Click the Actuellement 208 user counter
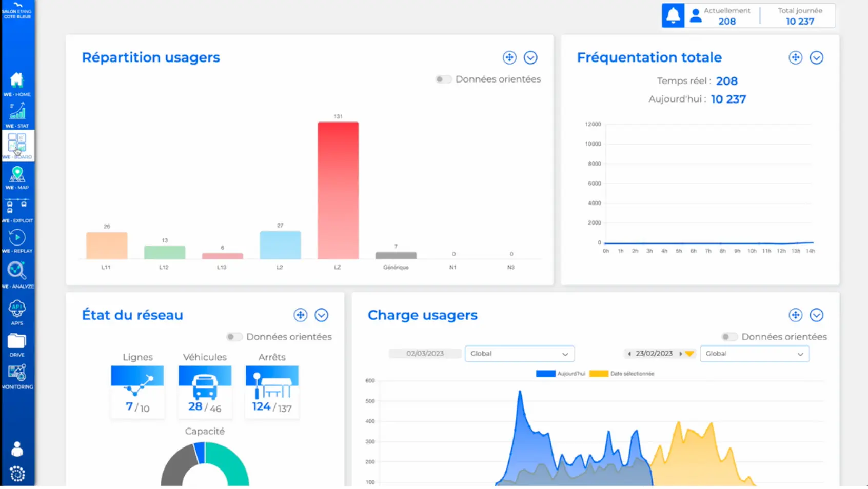The height and width of the screenshot is (489, 868). (720, 16)
